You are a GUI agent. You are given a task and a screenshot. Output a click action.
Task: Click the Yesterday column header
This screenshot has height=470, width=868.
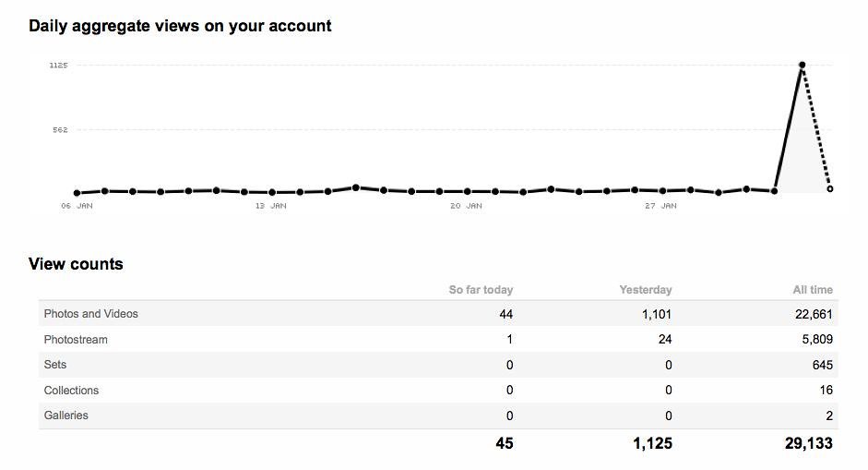pyautogui.click(x=646, y=290)
